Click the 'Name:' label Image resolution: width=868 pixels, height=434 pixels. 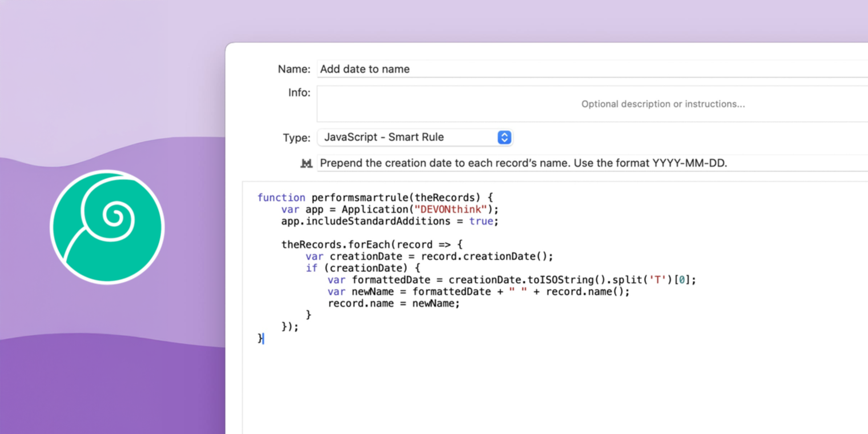294,69
